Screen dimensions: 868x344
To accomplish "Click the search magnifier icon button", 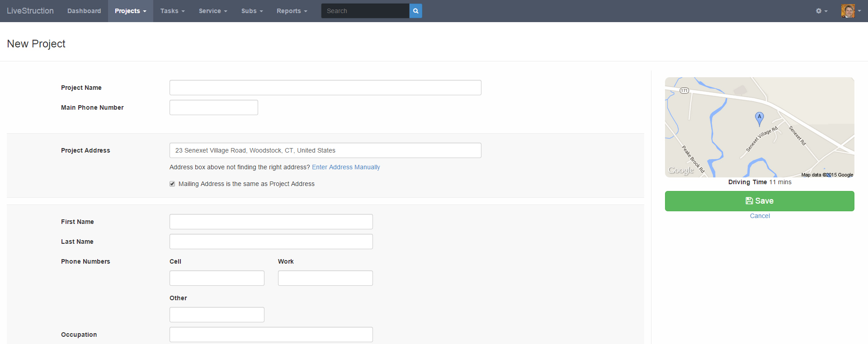I will point(415,11).
